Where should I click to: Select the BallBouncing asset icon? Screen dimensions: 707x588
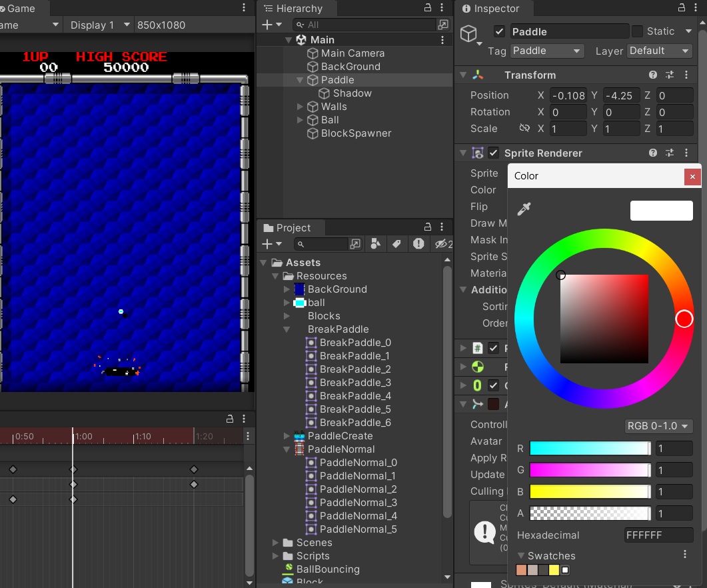point(289,569)
